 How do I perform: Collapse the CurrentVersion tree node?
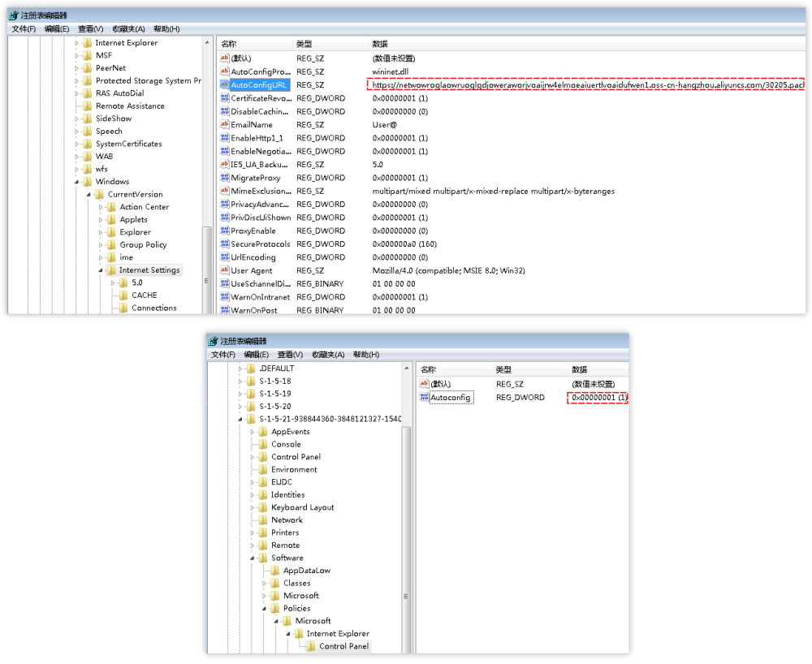click(x=89, y=195)
